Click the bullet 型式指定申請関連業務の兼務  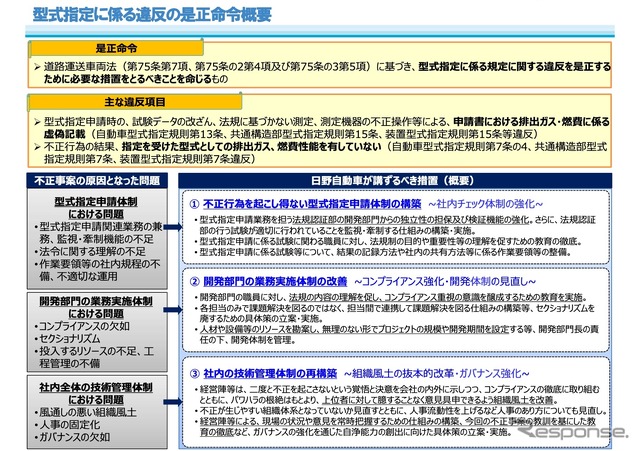pyautogui.click(x=99, y=233)
